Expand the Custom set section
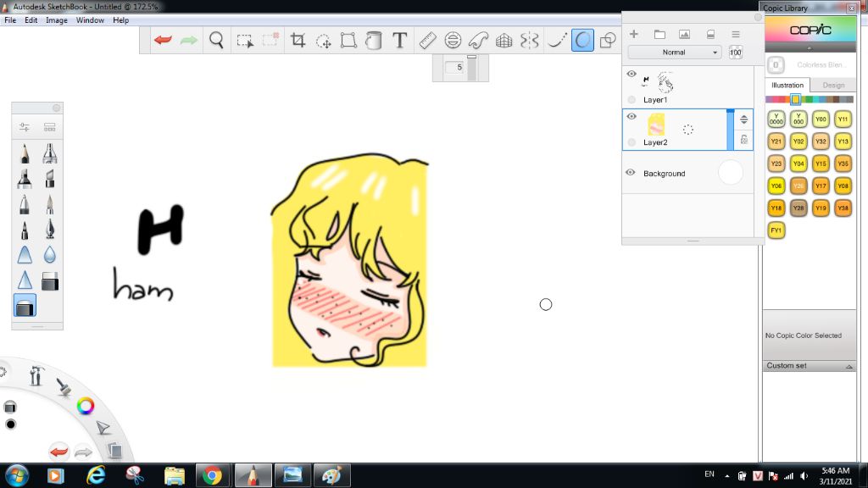Viewport: 868px width, 488px height. click(810, 366)
